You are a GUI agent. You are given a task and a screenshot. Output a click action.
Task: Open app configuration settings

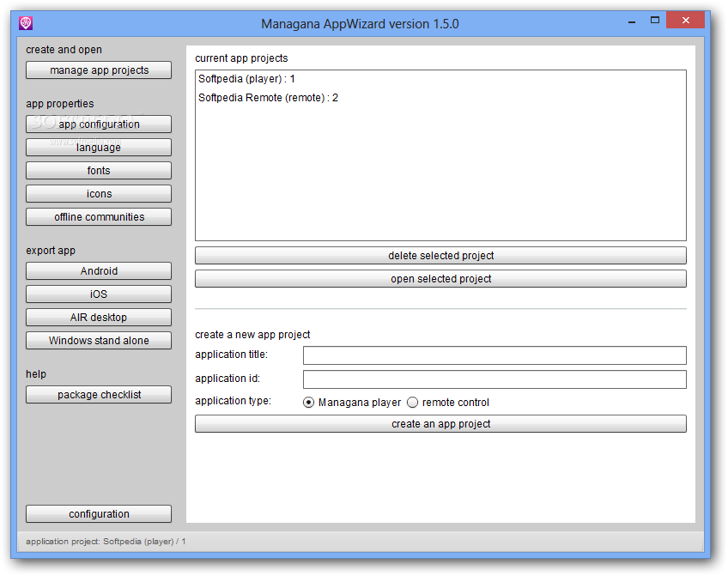tap(99, 124)
